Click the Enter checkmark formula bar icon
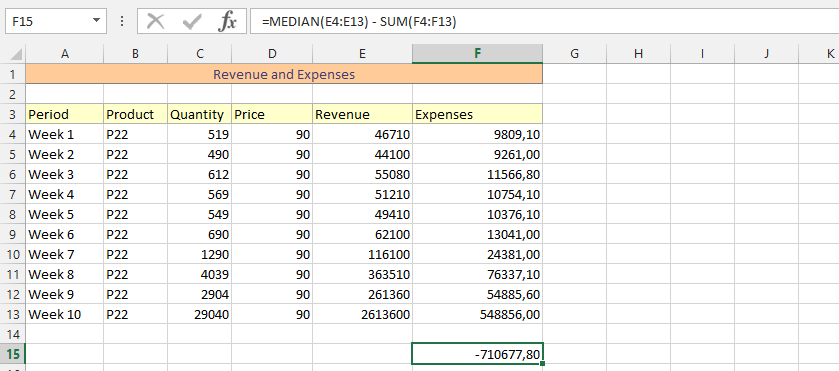 tap(192, 21)
